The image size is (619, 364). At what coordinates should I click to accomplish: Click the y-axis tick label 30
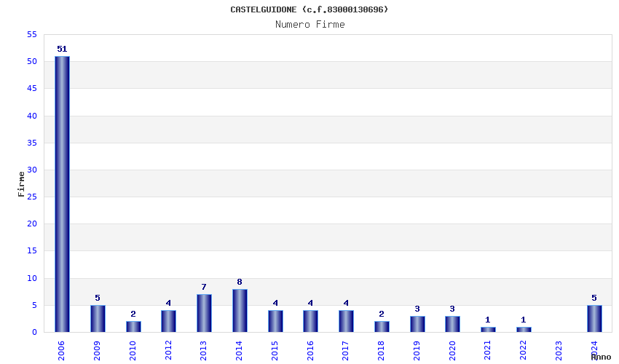click(32, 170)
